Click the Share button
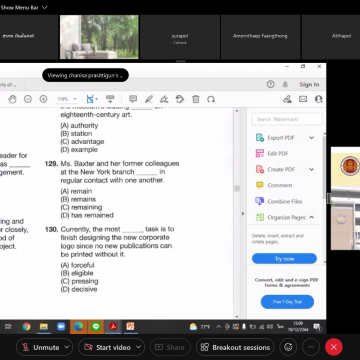 tap(170, 347)
